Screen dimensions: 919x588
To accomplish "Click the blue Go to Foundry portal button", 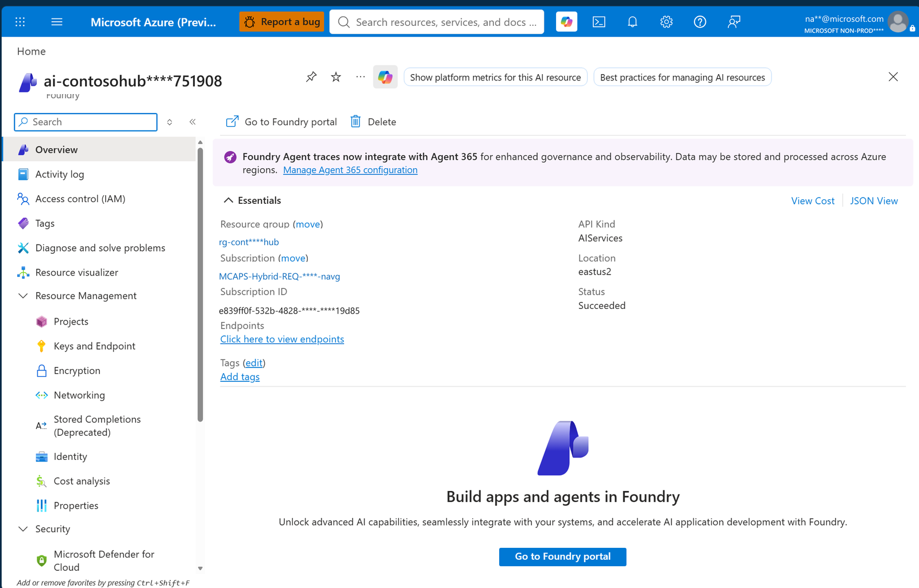I will click(562, 556).
